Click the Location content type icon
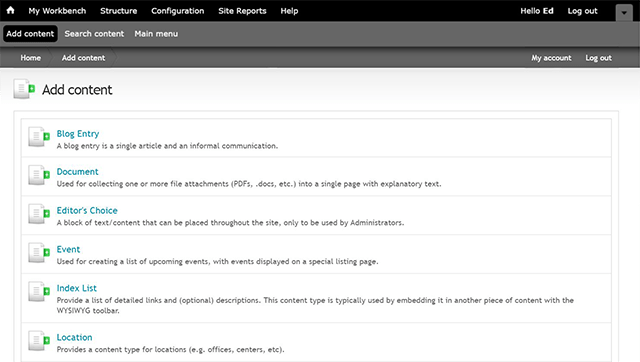 pyautogui.click(x=39, y=340)
